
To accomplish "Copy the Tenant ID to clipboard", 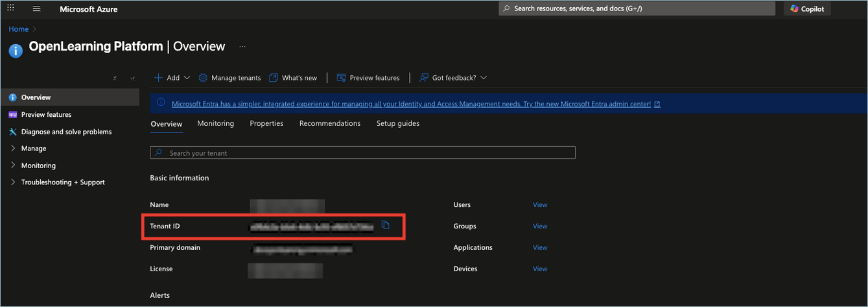I will click(386, 225).
